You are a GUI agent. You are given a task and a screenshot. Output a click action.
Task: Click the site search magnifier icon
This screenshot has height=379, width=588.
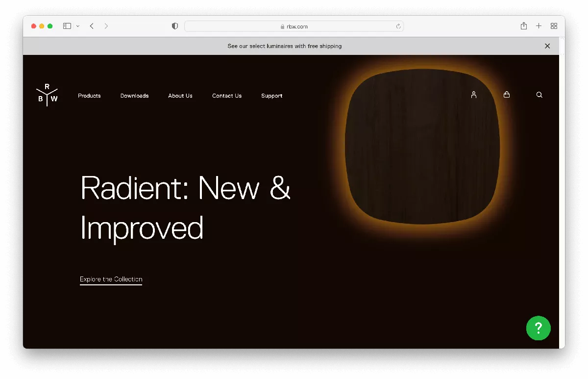539,95
